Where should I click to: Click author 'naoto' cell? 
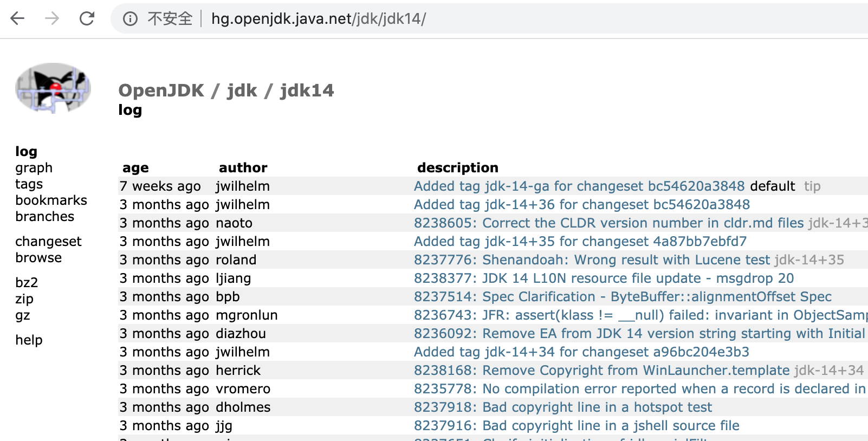coord(234,223)
